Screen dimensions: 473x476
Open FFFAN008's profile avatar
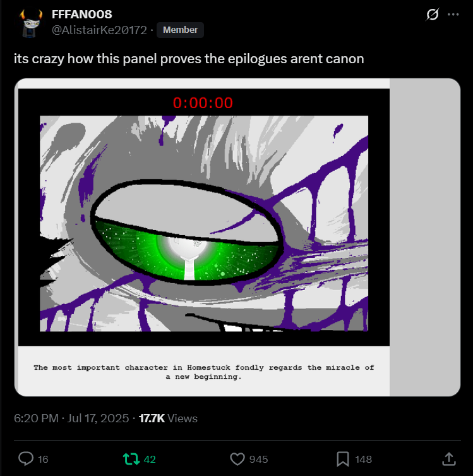pos(30,23)
